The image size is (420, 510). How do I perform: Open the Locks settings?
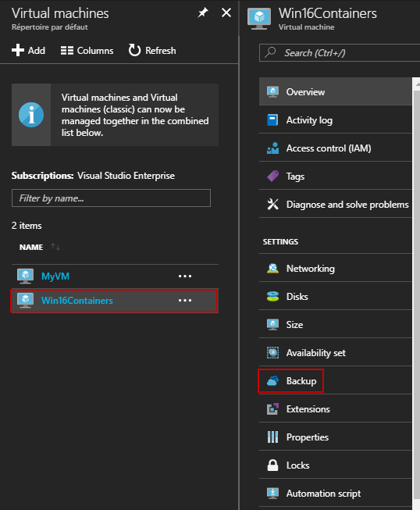[x=336, y=465]
